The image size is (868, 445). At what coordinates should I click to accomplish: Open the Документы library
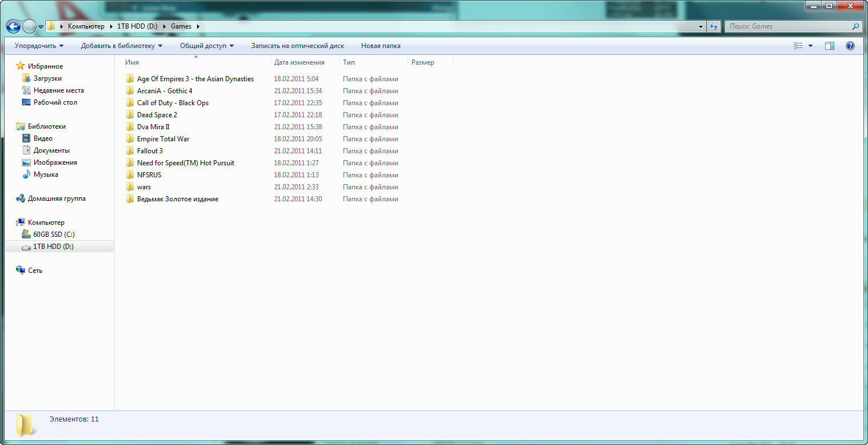(51, 150)
